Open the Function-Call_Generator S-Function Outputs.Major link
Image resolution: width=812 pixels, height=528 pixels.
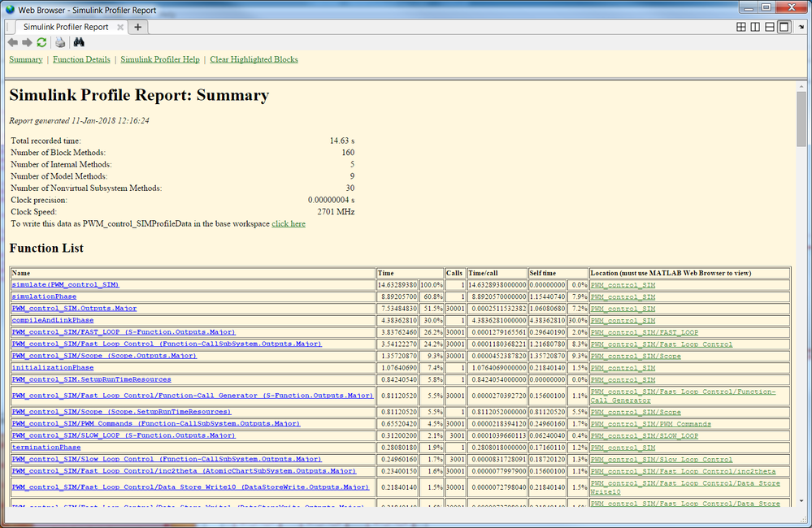point(192,396)
